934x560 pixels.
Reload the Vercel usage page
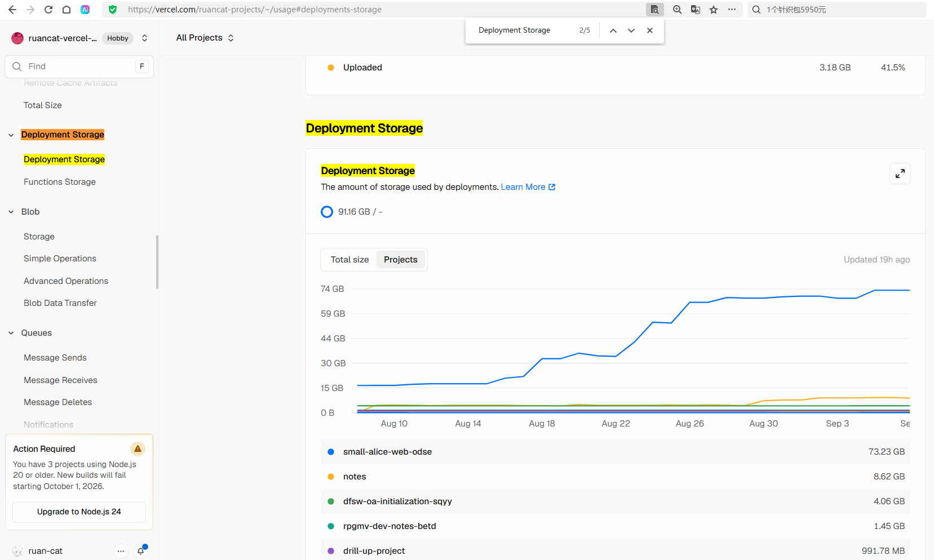[48, 10]
